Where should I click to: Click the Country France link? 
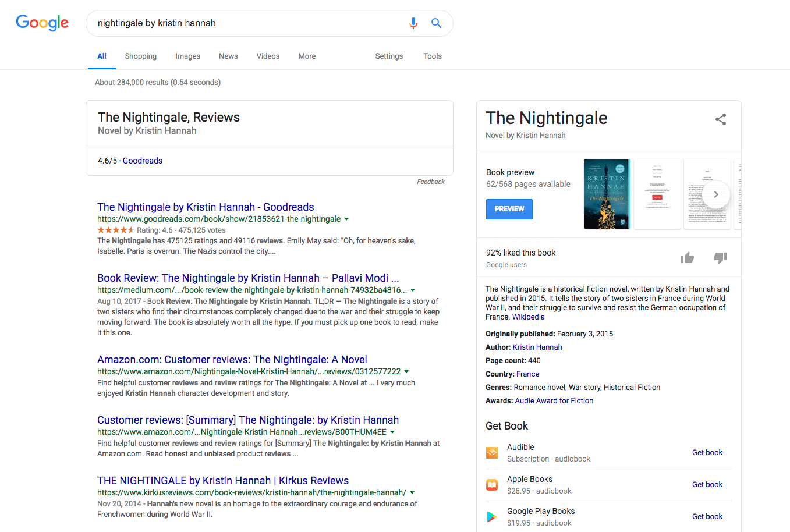527,374
